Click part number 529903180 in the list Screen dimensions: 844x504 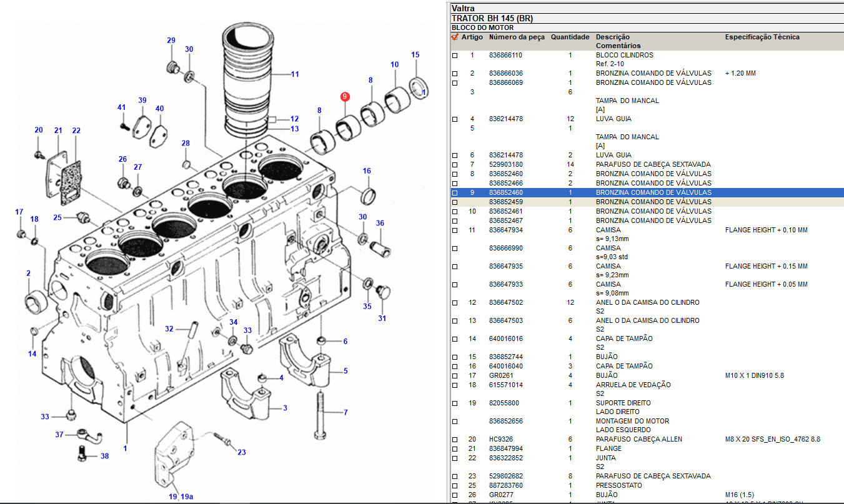coord(505,164)
